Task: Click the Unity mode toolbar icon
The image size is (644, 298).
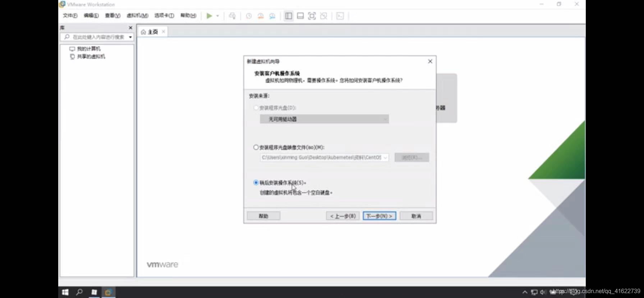Action: click(x=324, y=16)
